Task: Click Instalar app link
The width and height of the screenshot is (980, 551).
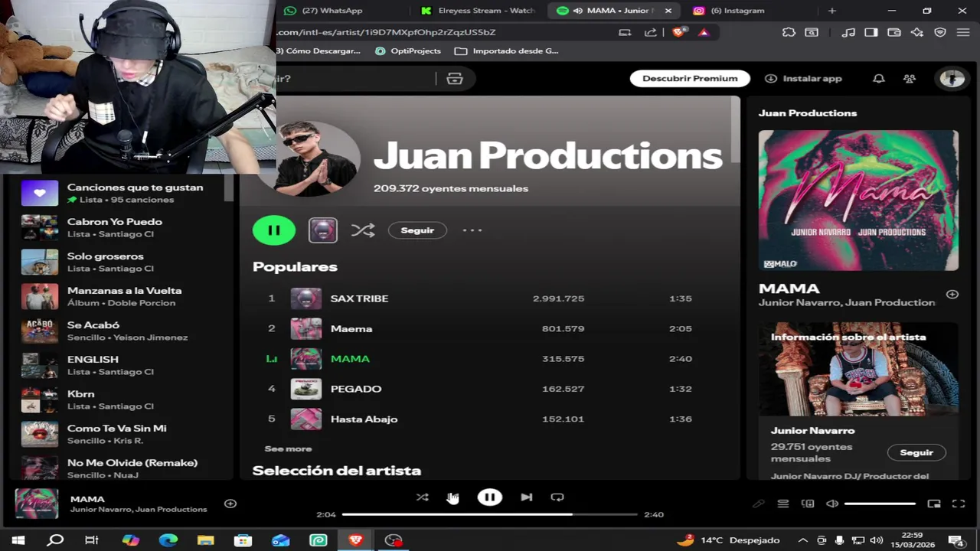Action: (803, 78)
